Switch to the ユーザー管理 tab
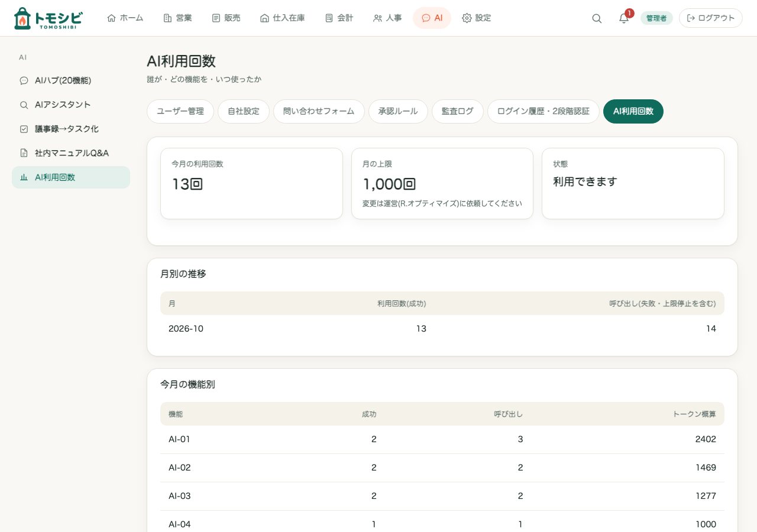The width and height of the screenshot is (757, 532). (180, 111)
